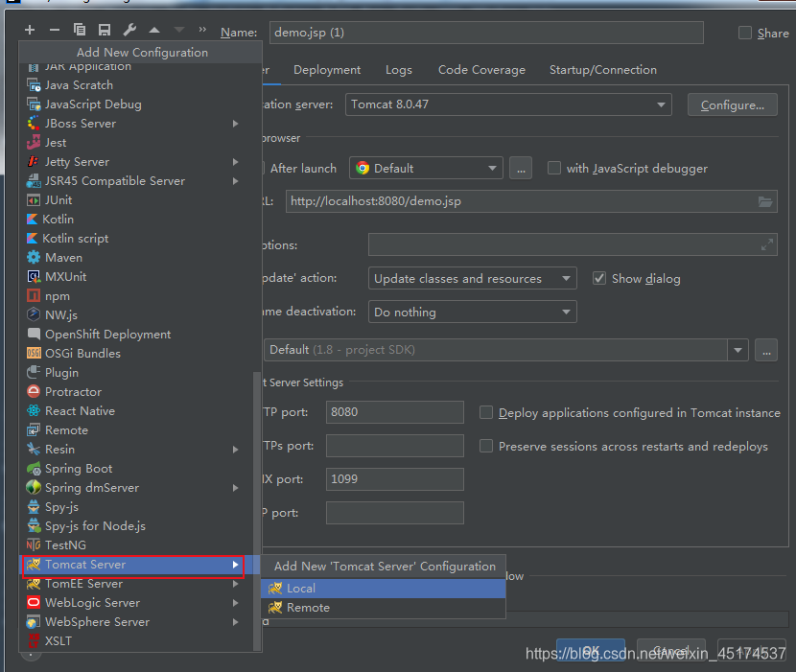Image resolution: width=796 pixels, height=672 pixels.
Task: Enable Deploy applications configured in Tomcat instance
Action: pos(486,412)
